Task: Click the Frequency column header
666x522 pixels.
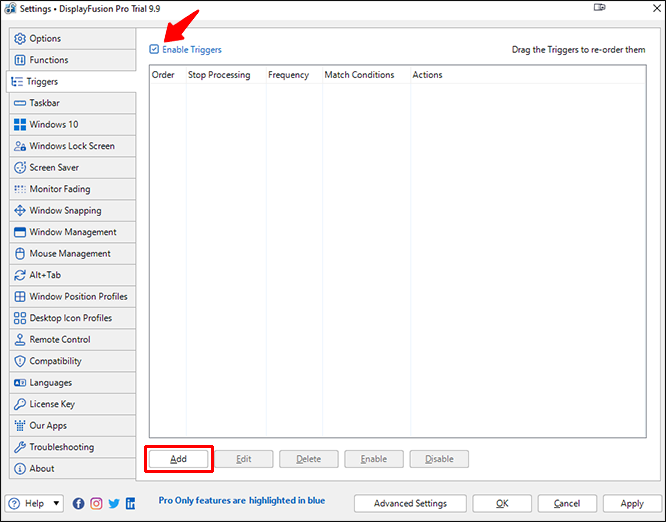Action: click(294, 75)
